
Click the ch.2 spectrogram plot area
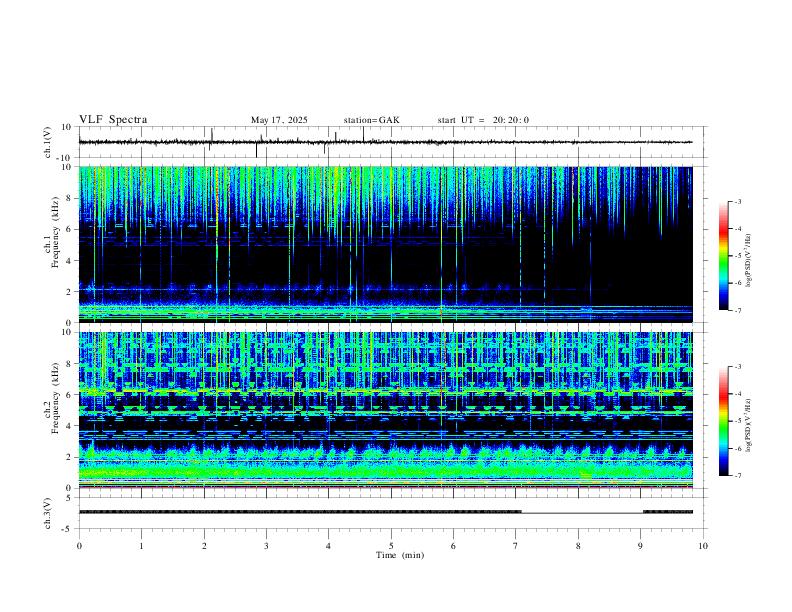click(x=385, y=410)
